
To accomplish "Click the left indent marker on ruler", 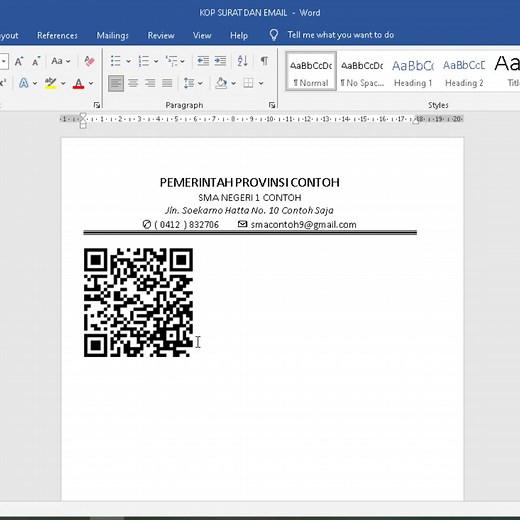I will [x=83, y=125].
